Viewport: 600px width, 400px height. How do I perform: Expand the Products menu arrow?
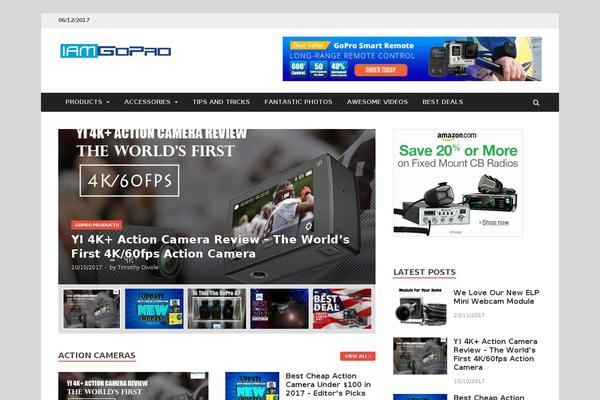[x=108, y=102]
